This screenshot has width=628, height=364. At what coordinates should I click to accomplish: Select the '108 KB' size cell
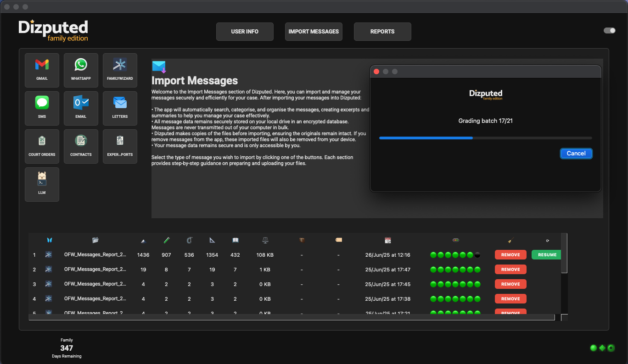265,255
